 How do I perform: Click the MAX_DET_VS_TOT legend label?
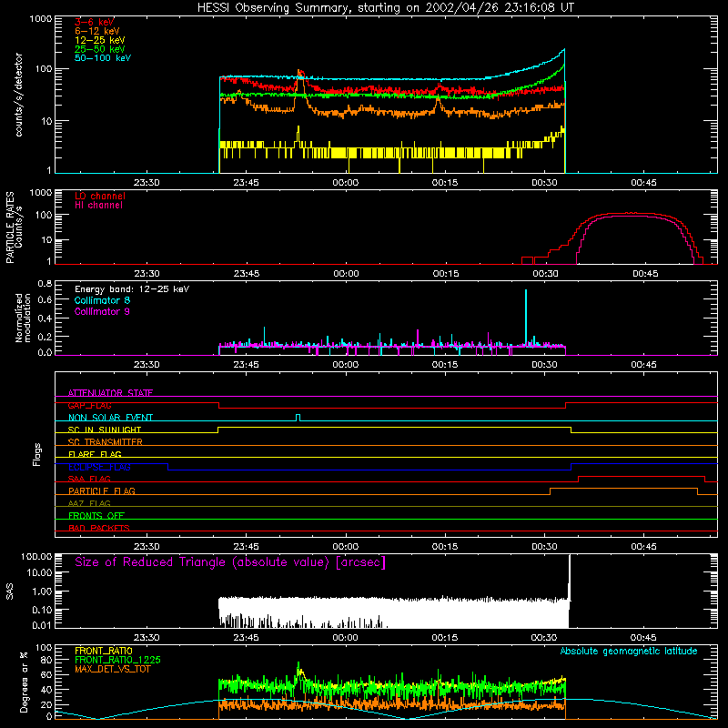(113, 669)
